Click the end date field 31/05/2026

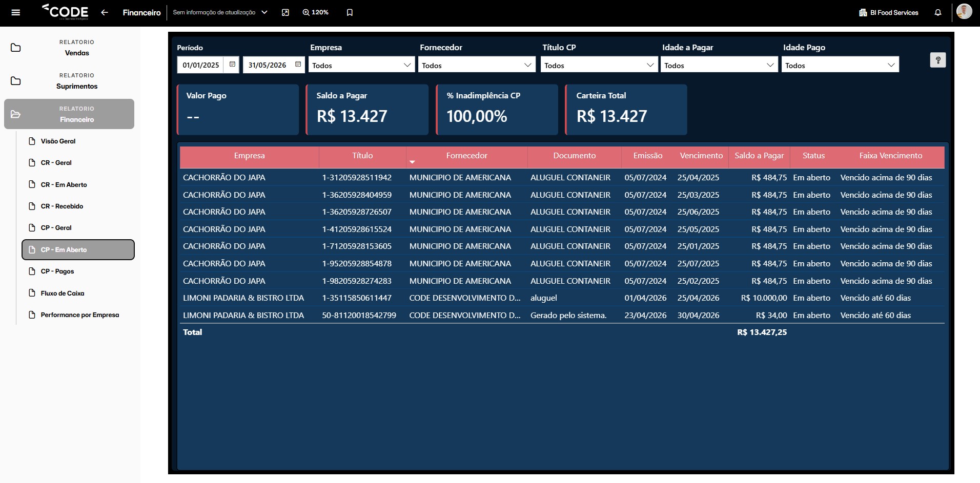pyautogui.click(x=267, y=65)
